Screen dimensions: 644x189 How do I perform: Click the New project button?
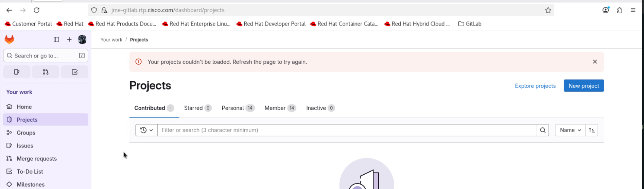584,86
